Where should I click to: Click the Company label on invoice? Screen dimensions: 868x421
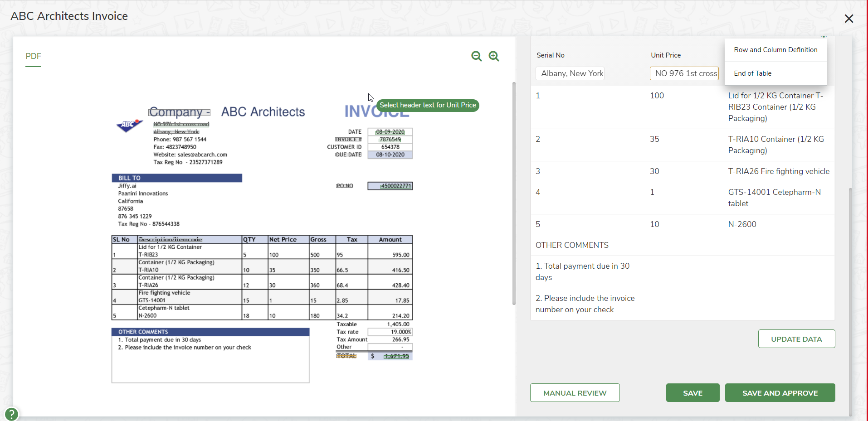(x=179, y=112)
